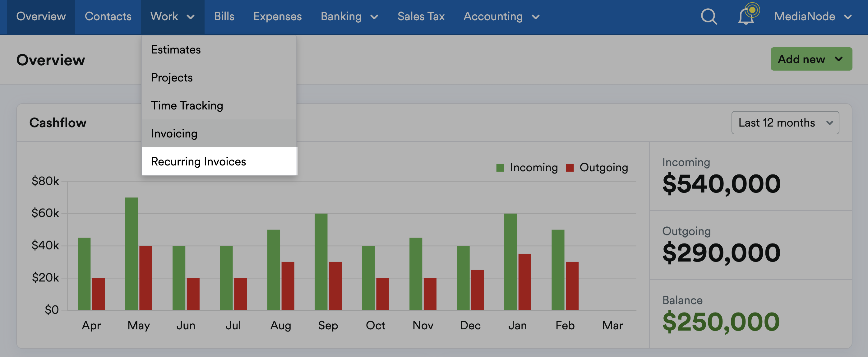Select Recurring Invoices from the Work menu
This screenshot has height=357, width=868.
(x=199, y=161)
